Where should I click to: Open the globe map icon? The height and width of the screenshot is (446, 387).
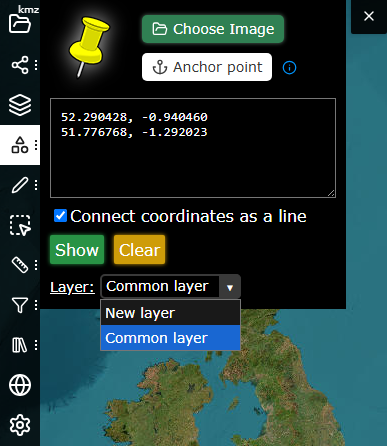pyautogui.click(x=20, y=385)
